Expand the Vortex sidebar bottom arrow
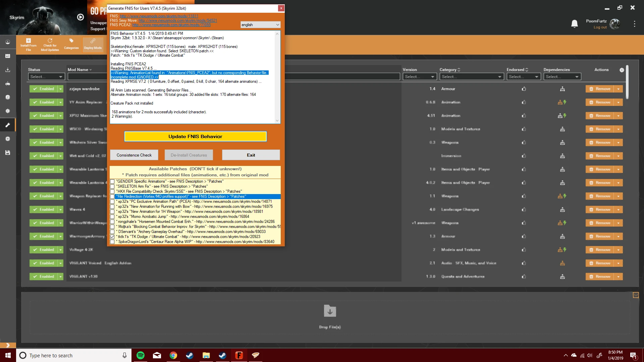This screenshot has width=644, height=362. 8,345
